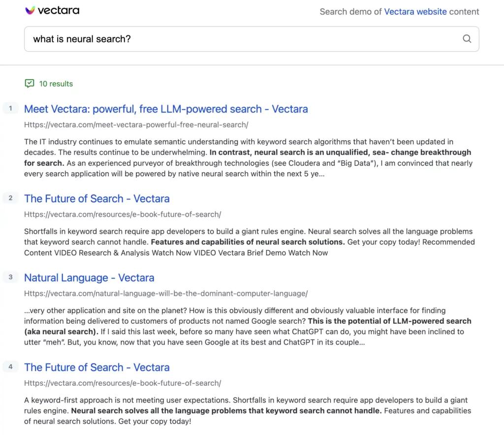Open fourth result titled "The Future of Search"

(96, 367)
